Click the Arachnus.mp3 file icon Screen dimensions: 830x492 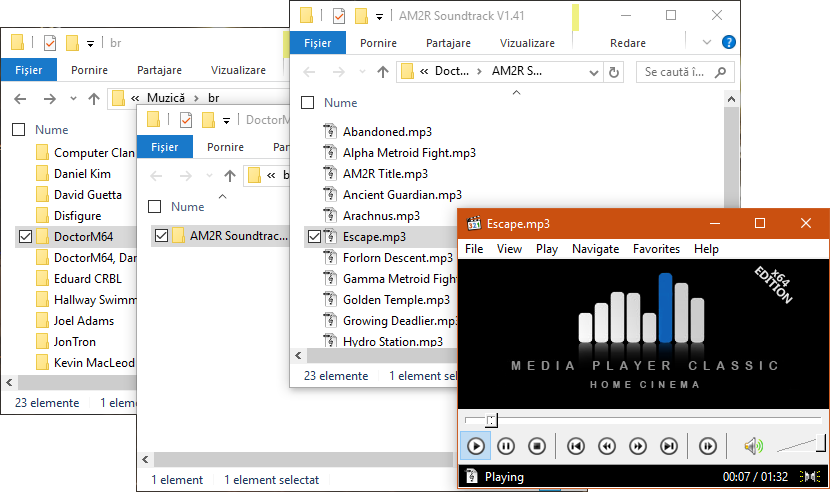[x=330, y=216]
